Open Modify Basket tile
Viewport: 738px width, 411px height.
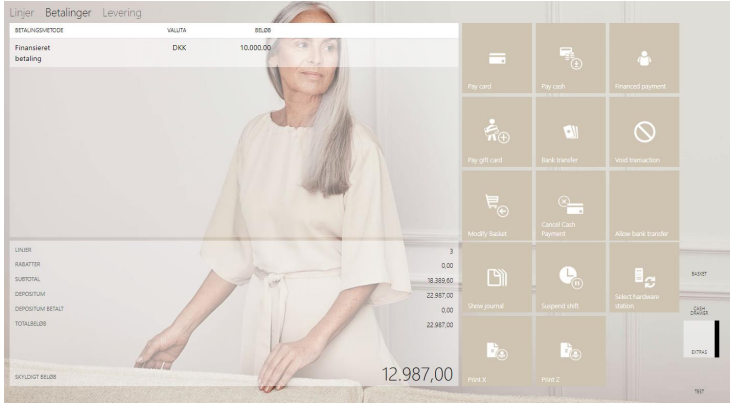click(x=496, y=205)
